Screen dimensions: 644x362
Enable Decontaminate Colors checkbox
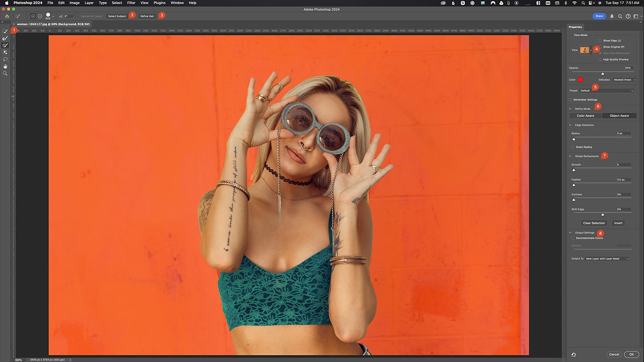(x=573, y=238)
